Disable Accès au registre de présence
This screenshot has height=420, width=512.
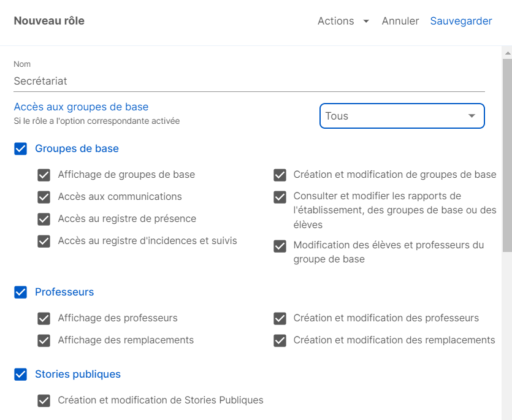(44, 219)
